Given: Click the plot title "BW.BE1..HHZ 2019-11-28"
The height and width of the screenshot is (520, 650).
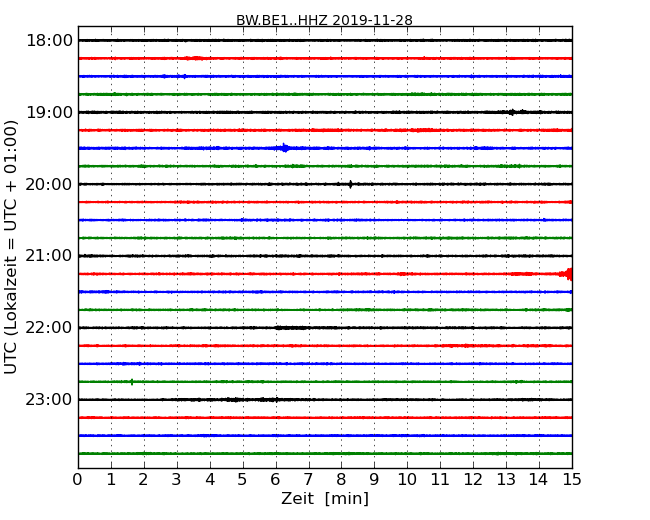Looking at the screenshot, I should click(x=324, y=20).
